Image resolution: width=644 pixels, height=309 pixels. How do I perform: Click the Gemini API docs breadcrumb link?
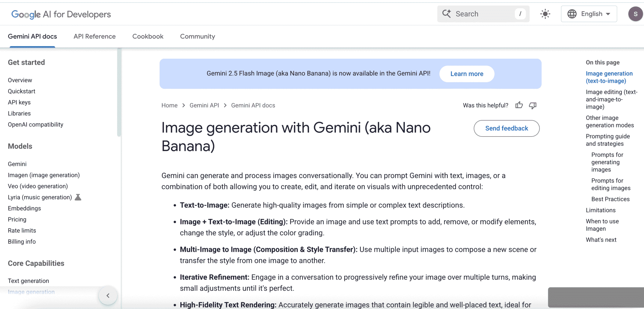pos(253,105)
